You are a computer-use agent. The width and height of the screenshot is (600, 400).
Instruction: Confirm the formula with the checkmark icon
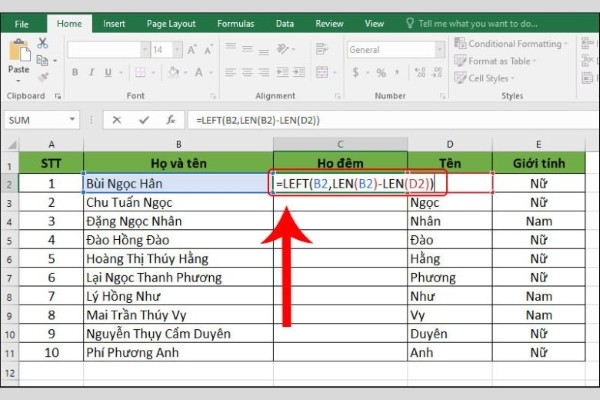coord(145,119)
